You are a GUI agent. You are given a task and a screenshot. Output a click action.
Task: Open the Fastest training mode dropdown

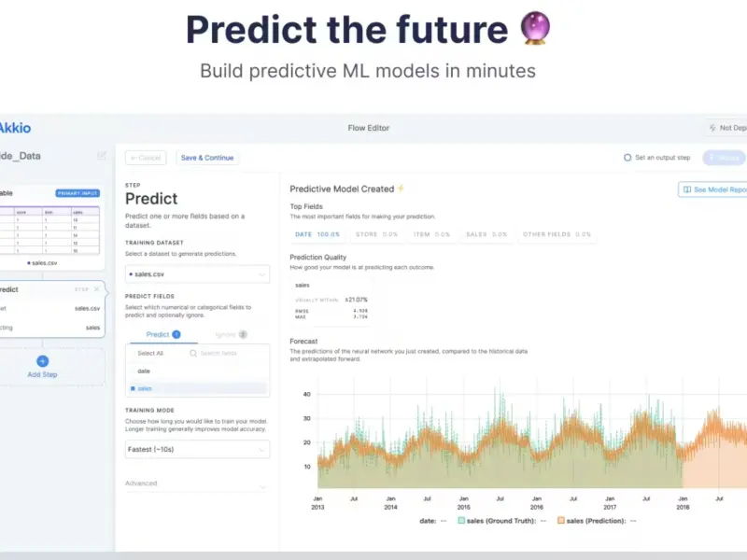197,449
